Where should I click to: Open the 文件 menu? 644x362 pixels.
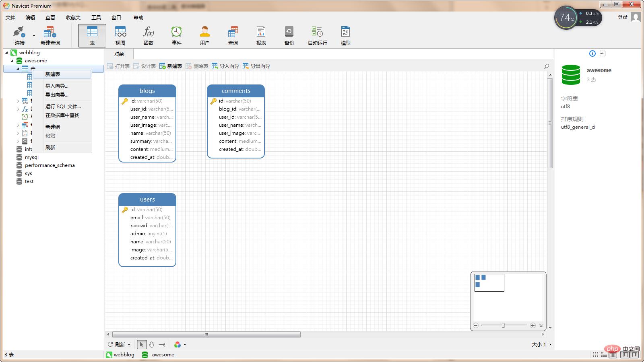coord(10,17)
